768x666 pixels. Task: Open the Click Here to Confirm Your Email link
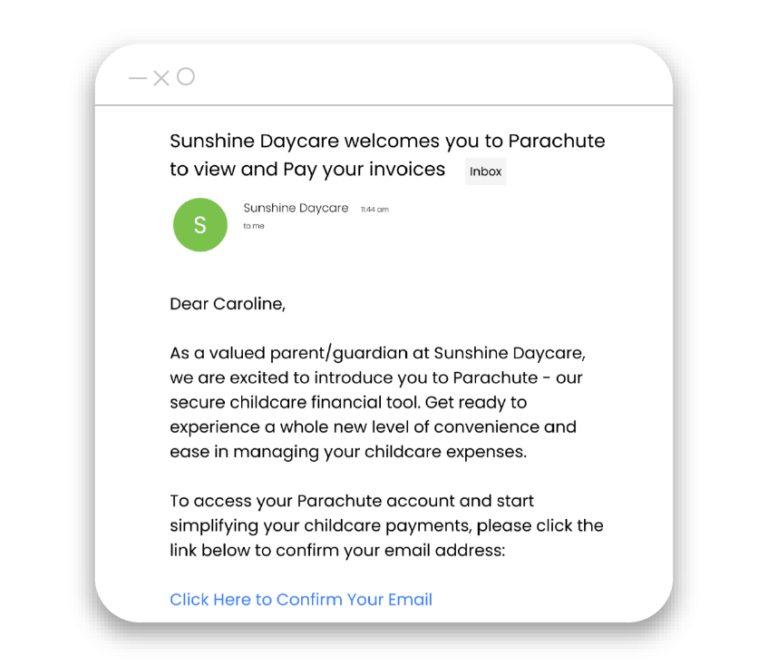(301, 599)
